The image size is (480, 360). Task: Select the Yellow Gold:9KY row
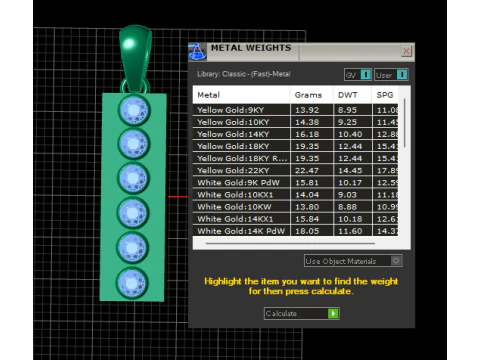tap(295, 110)
